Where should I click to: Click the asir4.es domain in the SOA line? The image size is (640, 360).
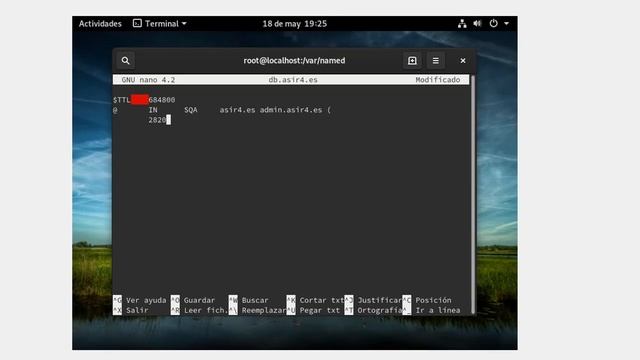coord(237,110)
